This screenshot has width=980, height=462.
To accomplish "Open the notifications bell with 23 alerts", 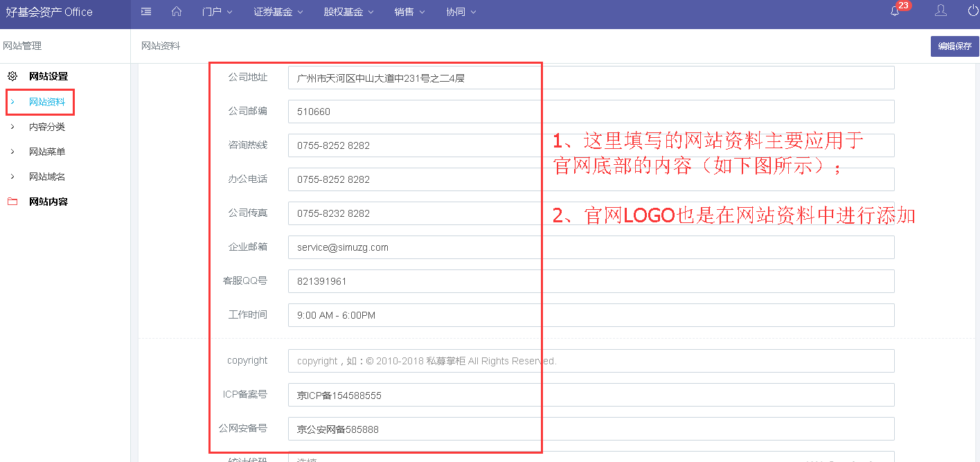I will [x=895, y=11].
